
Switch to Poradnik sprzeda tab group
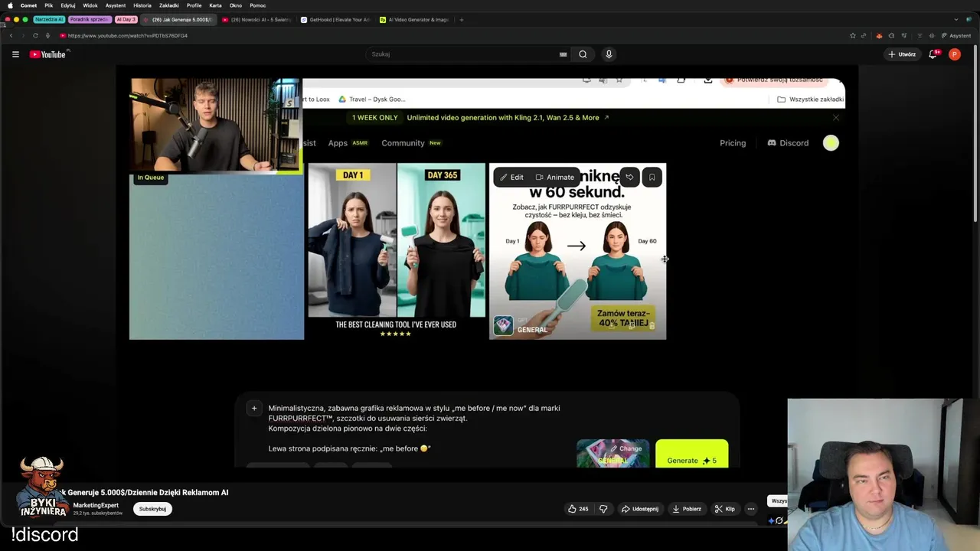[x=90, y=20]
